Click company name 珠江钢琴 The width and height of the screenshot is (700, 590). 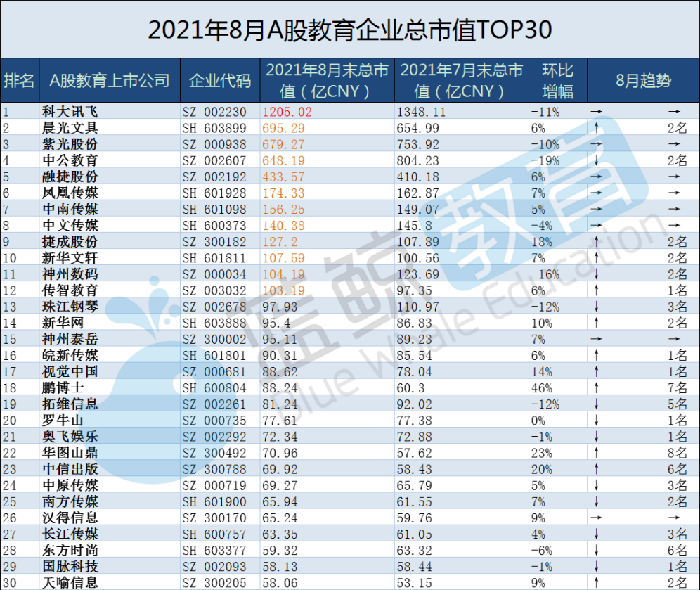click(70, 307)
